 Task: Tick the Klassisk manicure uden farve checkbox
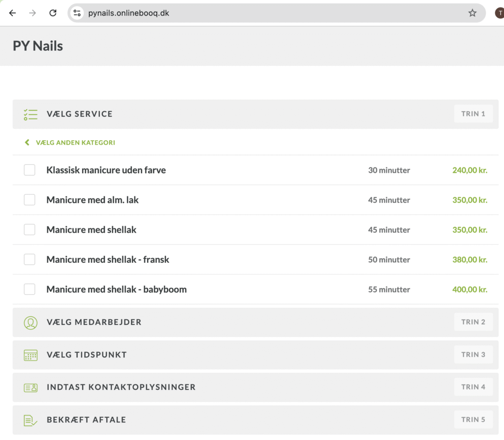click(30, 170)
